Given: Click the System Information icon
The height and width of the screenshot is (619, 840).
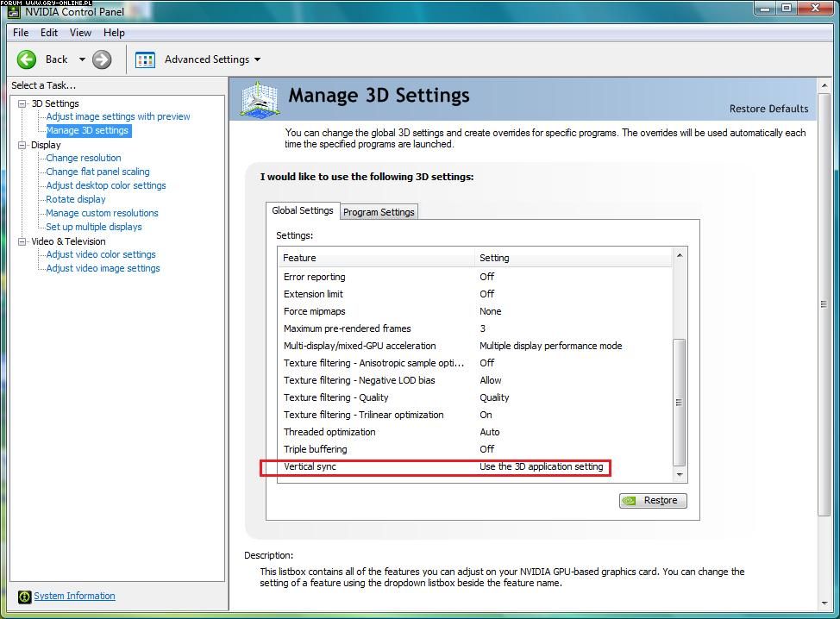Looking at the screenshot, I should pyautogui.click(x=25, y=597).
